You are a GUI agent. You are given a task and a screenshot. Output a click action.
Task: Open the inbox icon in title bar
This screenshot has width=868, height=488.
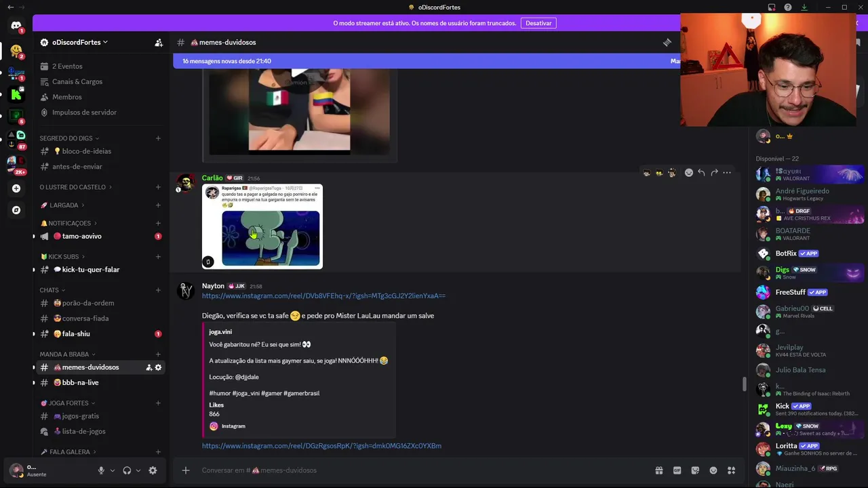click(772, 7)
